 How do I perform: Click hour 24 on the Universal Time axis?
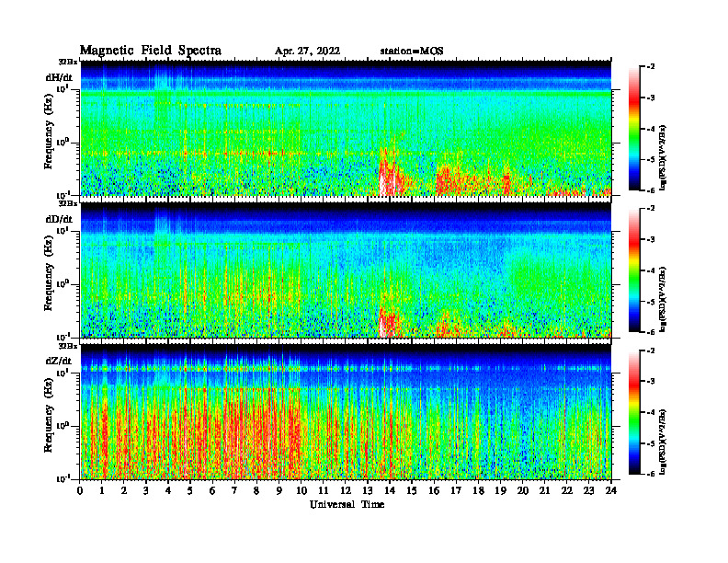coord(611,491)
